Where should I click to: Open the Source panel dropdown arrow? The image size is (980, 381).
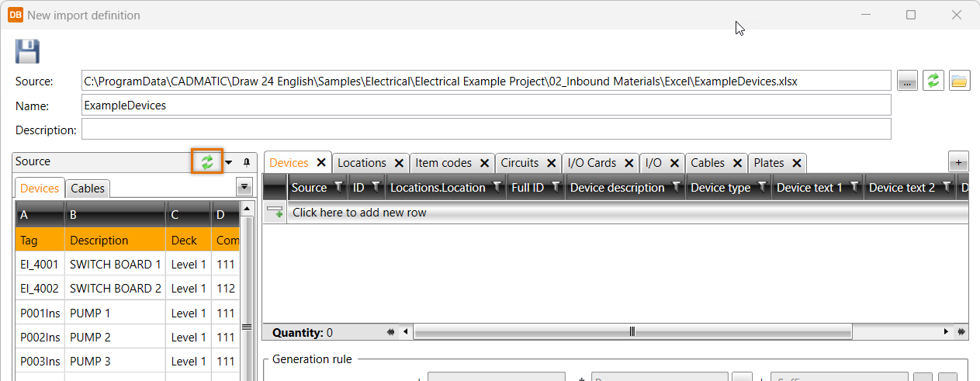click(229, 162)
